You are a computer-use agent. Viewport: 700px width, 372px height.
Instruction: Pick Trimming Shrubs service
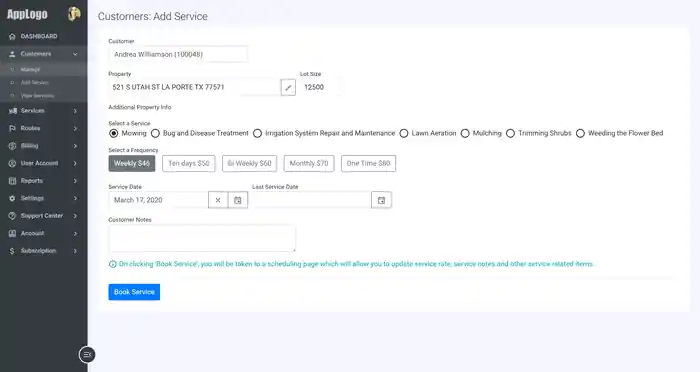coord(511,133)
